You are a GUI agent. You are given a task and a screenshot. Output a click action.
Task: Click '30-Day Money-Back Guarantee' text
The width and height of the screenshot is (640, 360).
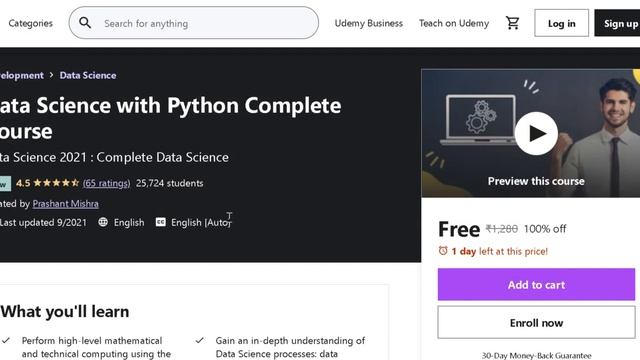tap(536, 356)
